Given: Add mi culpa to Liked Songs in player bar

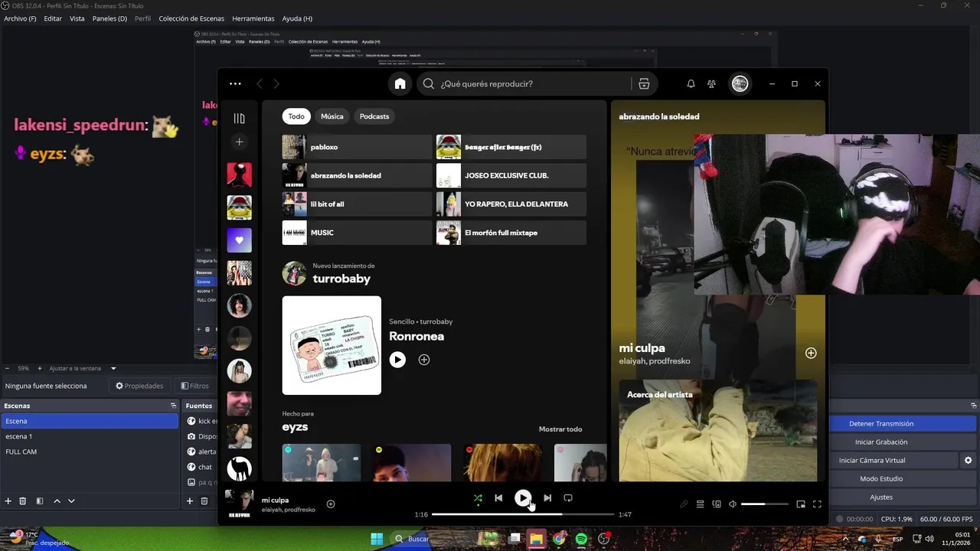Looking at the screenshot, I should pyautogui.click(x=331, y=504).
